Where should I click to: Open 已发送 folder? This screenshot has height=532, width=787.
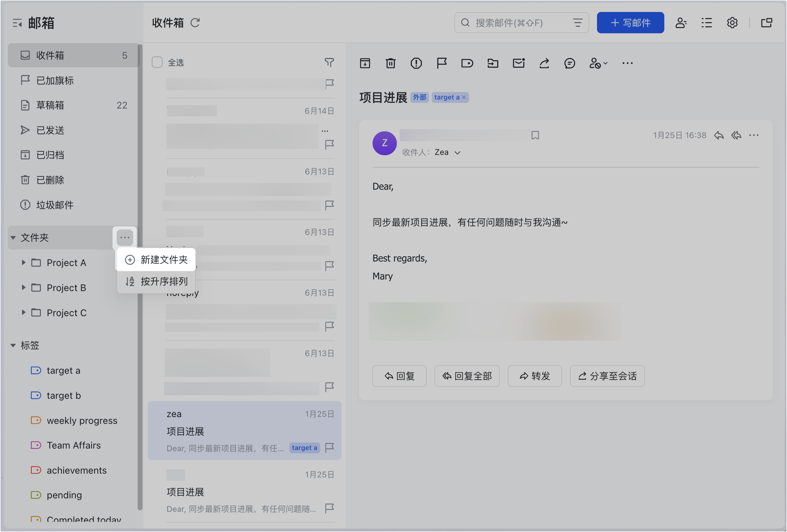click(x=73, y=130)
